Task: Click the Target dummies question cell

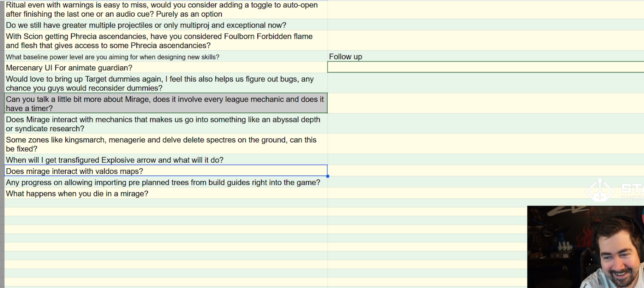Action: tap(166, 83)
